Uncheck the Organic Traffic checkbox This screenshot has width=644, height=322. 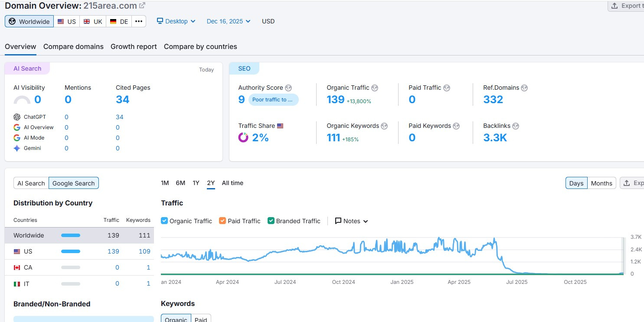164,221
